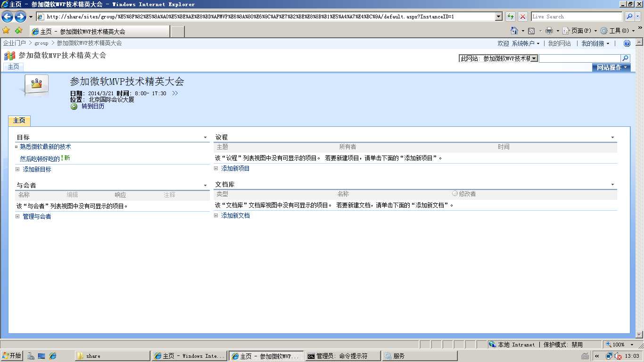Sort by the 修改者 column header
The image size is (644, 362).
(467, 194)
